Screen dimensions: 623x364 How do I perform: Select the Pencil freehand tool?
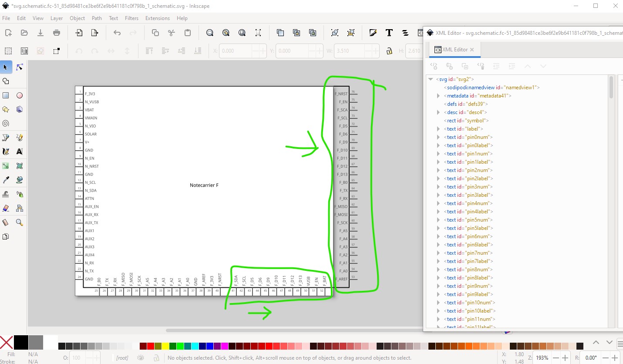19,138
